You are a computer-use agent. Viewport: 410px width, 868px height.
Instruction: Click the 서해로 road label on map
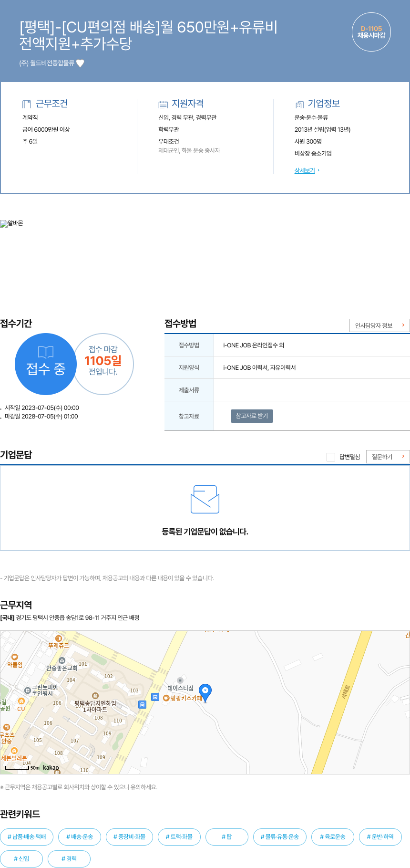(x=346, y=692)
